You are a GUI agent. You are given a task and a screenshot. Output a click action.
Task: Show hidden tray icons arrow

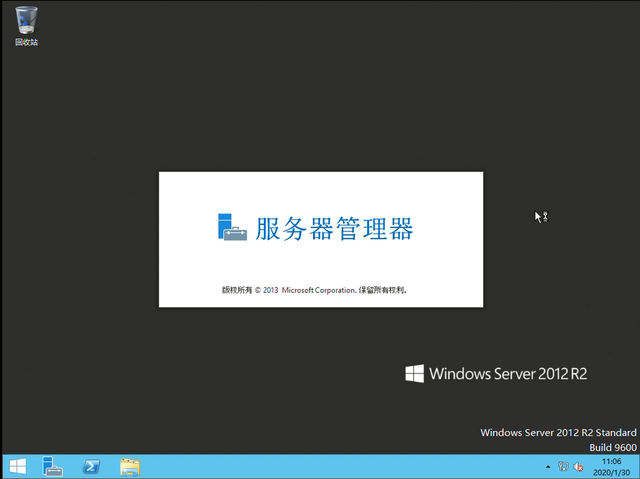click(x=548, y=467)
